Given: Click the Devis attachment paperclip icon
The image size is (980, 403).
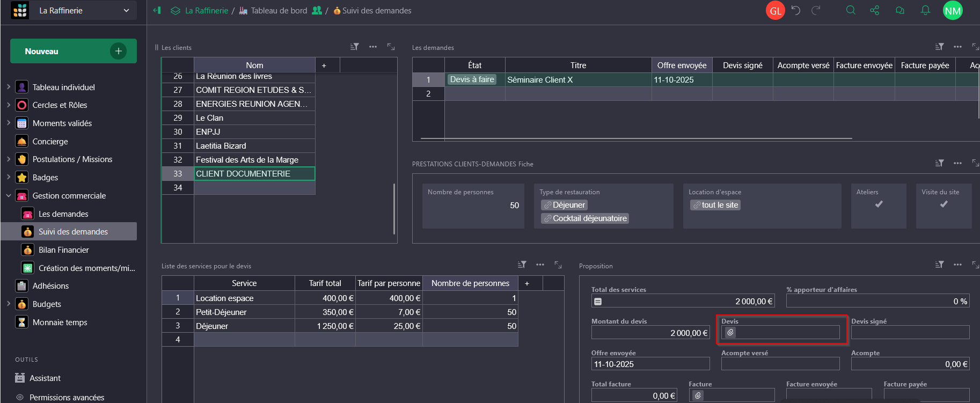Looking at the screenshot, I should [x=730, y=333].
